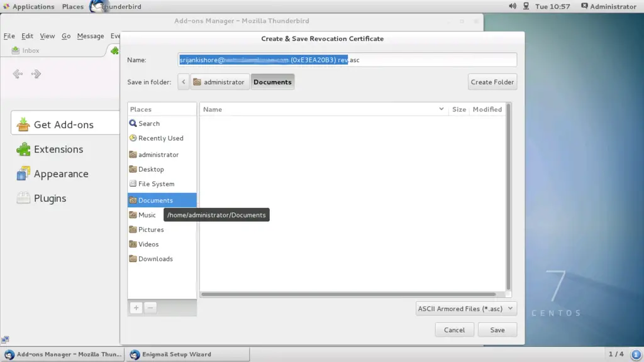This screenshot has height=362, width=644.
Task: Open the Applications menu in the top panel
Action: 28,6
